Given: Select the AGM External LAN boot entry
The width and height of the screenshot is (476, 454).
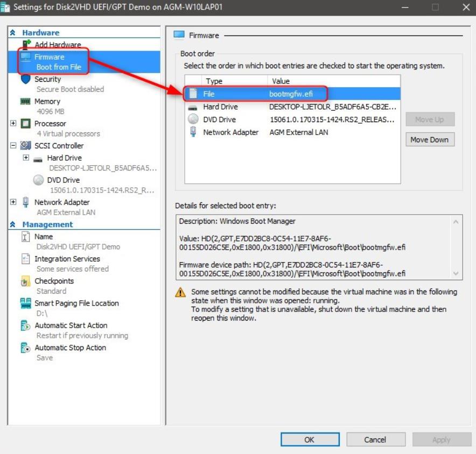Looking at the screenshot, I should (x=292, y=132).
